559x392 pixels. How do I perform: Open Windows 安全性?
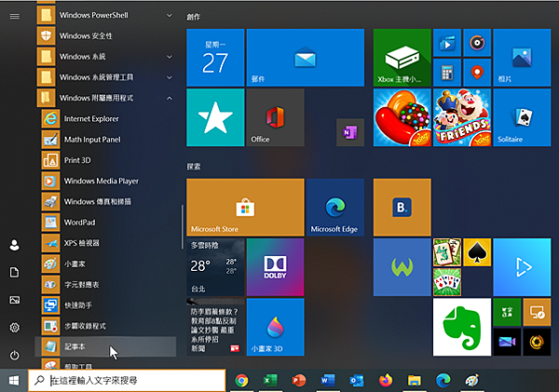tap(105, 35)
